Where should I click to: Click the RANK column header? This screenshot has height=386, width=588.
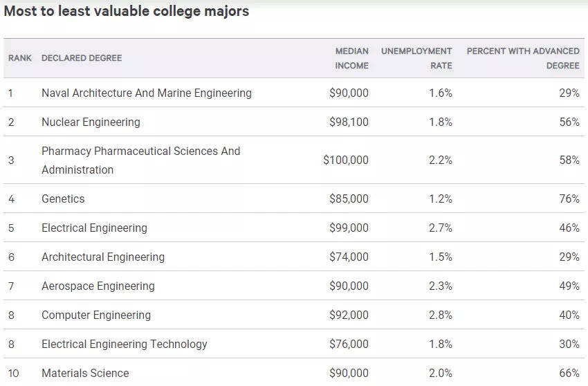click(x=19, y=58)
